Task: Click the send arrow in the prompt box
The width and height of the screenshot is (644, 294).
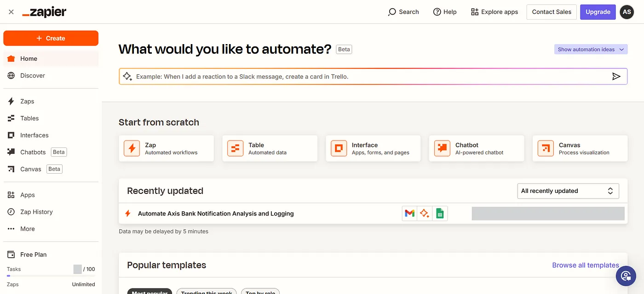Action: tap(616, 77)
